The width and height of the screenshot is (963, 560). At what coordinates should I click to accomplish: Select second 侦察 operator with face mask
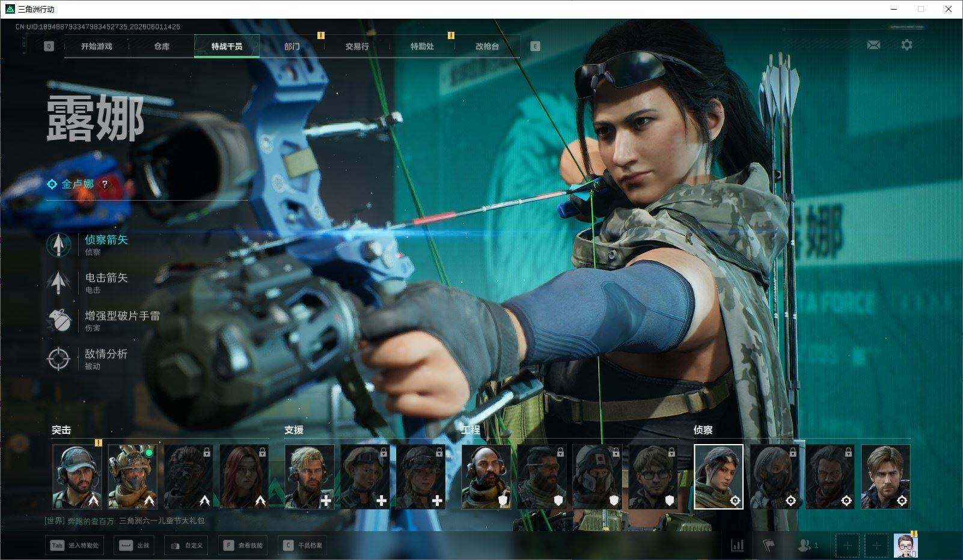[x=775, y=476]
